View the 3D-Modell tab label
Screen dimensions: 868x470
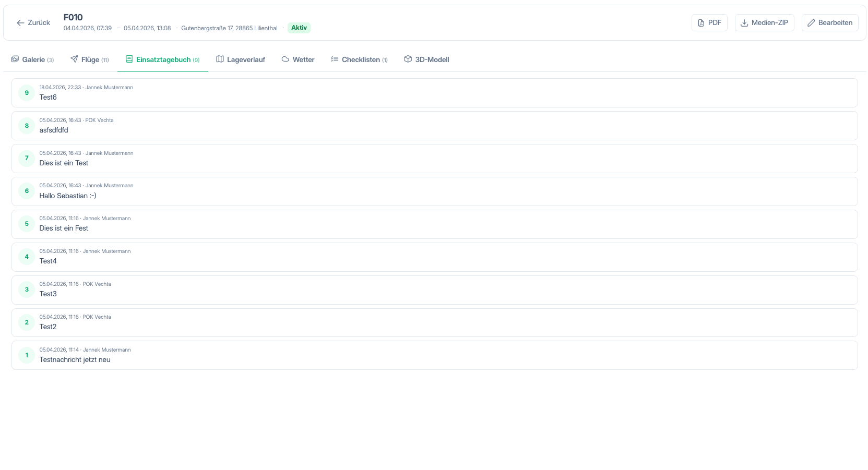click(432, 60)
